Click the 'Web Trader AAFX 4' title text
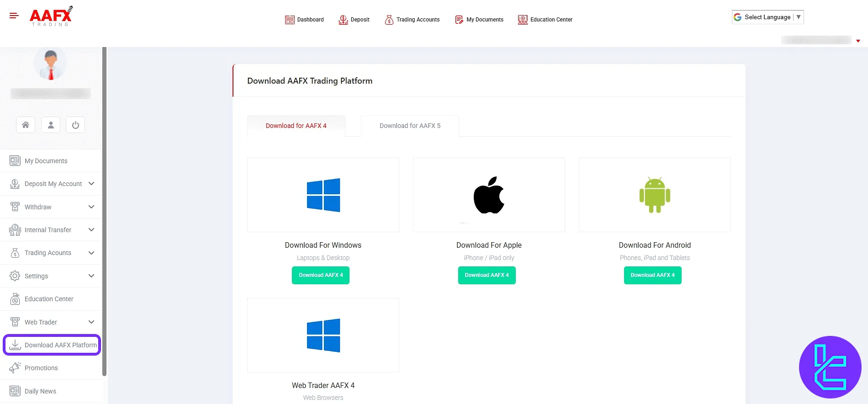The width and height of the screenshot is (868, 404). pos(323,386)
